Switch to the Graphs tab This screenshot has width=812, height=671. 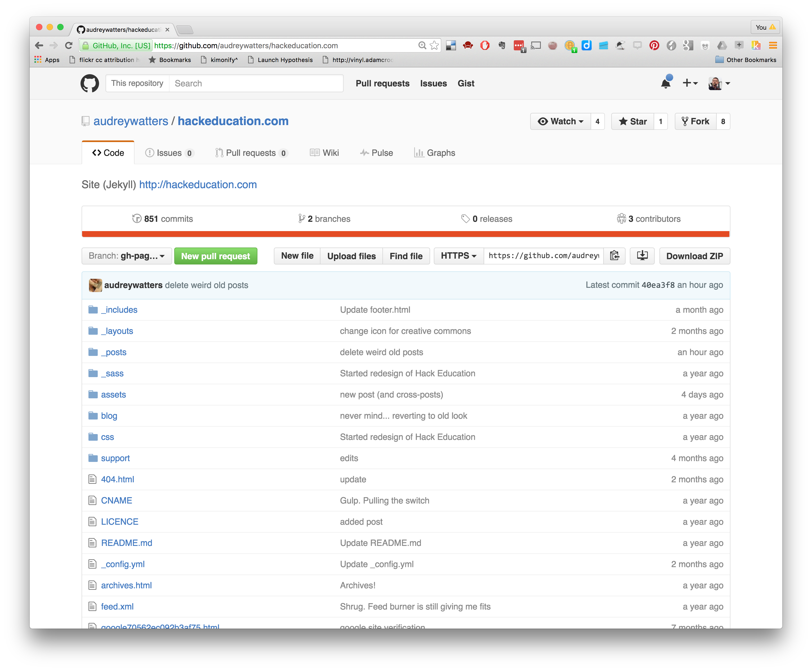pyautogui.click(x=435, y=153)
